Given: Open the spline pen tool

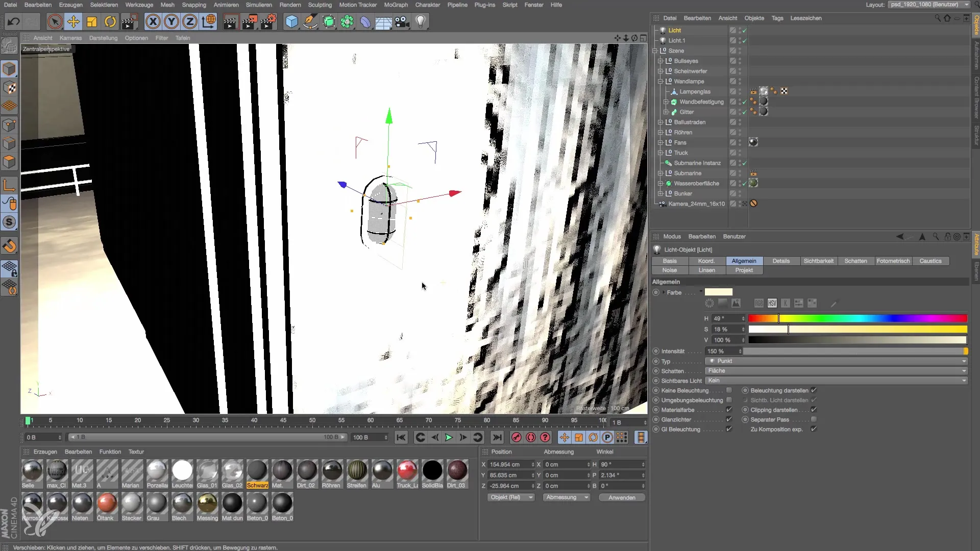Looking at the screenshot, I should (310, 21).
